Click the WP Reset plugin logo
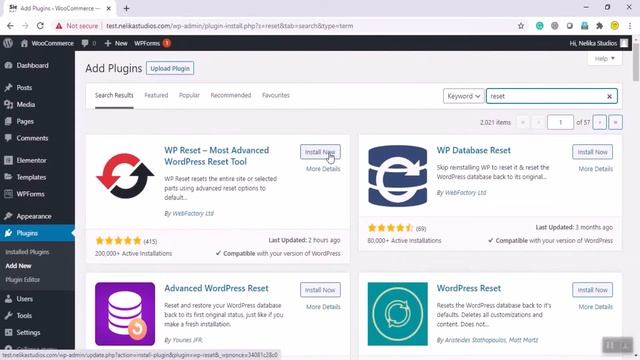Viewport: 640px width, 360px height. (125, 176)
